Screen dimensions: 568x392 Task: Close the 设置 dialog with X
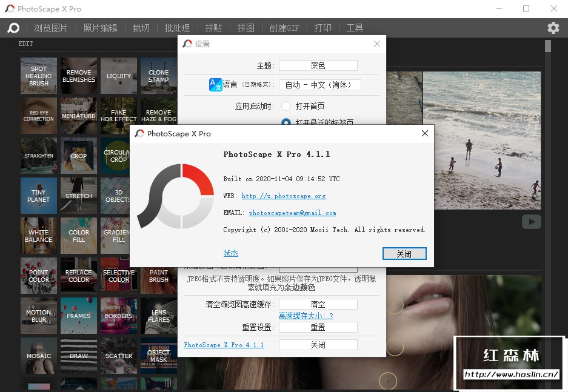pos(377,44)
